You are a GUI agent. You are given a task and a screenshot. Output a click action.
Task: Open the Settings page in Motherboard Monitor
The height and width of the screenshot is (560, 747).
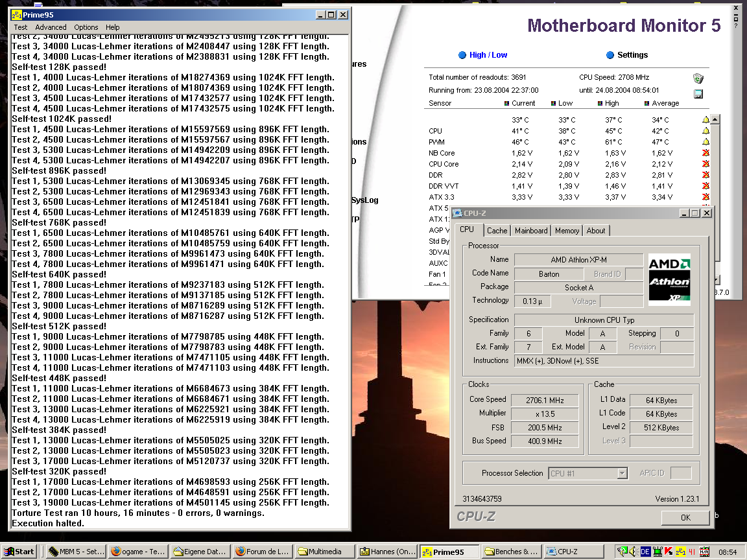pos(633,54)
